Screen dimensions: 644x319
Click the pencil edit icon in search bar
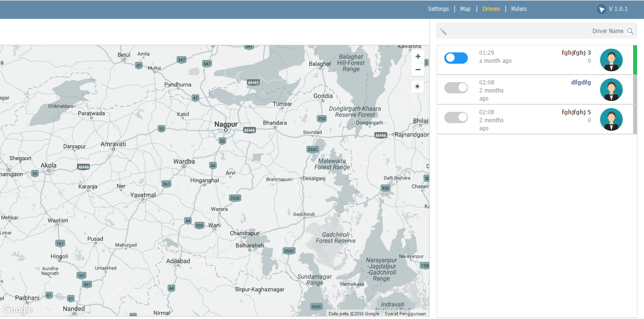443,32
